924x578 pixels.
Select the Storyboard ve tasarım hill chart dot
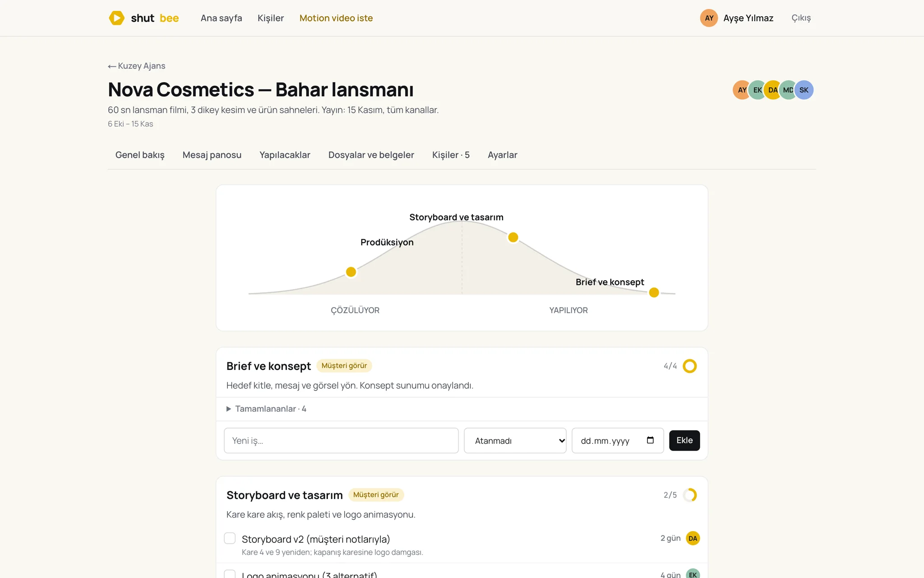tap(513, 237)
